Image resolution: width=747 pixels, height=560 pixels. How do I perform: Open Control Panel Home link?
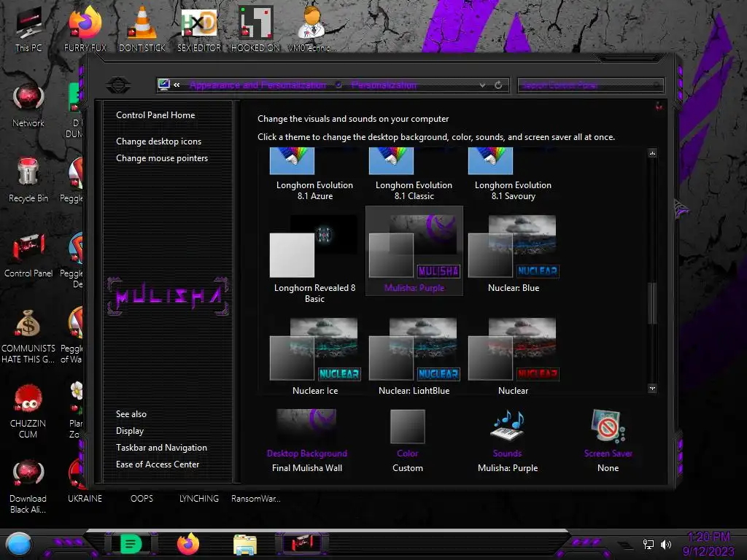point(155,114)
